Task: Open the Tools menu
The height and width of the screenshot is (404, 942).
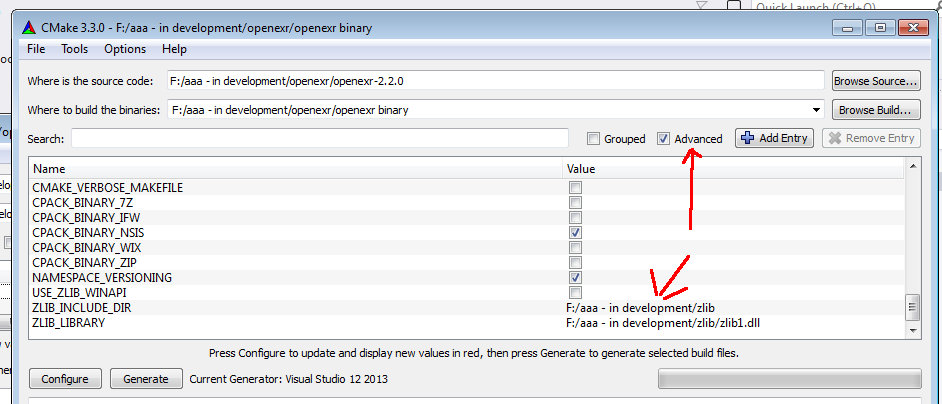Action: coord(74,49)
